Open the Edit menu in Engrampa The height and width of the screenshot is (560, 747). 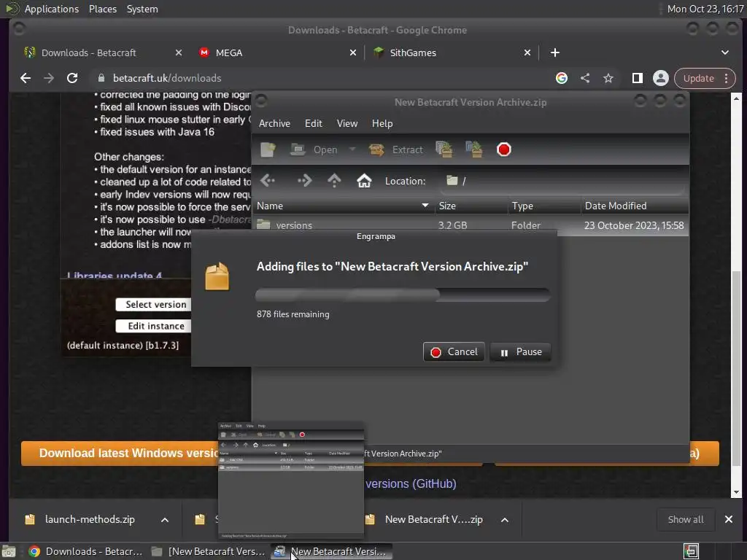click(314, 123)
